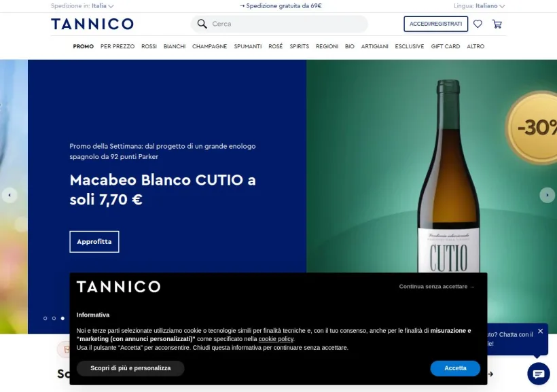Open the ESCLUSIVE menu
The height and width of the screenshot is (392, 557).
[410, 46]
